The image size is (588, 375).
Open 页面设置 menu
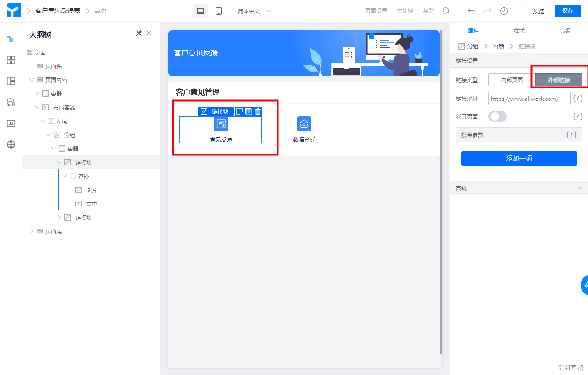(x=376, y=11)
